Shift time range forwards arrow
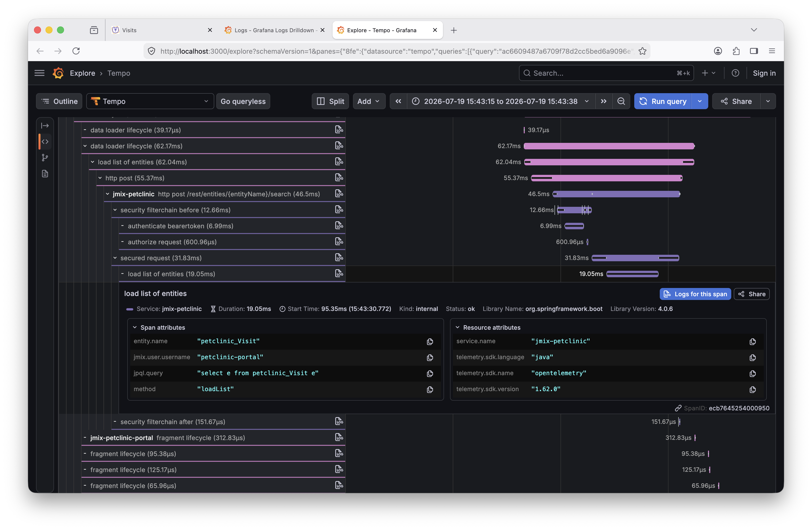Screen dimensions: 812x530 [603, 101]
